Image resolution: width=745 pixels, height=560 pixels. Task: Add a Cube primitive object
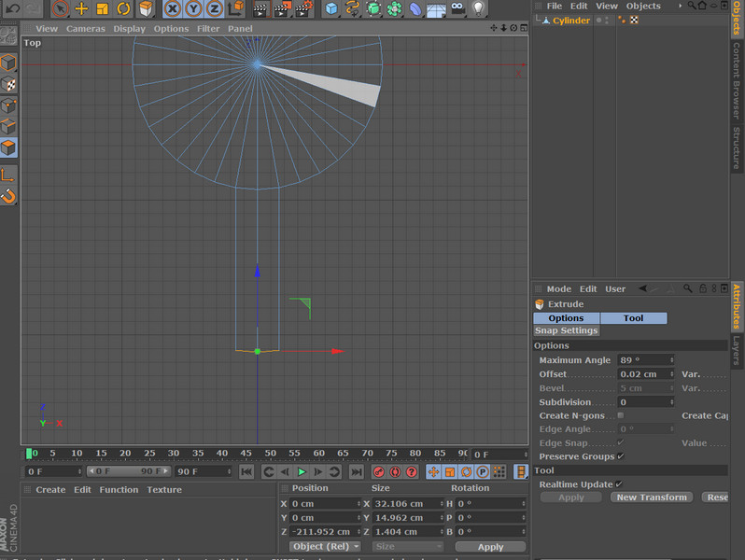(x=331, y=8)
